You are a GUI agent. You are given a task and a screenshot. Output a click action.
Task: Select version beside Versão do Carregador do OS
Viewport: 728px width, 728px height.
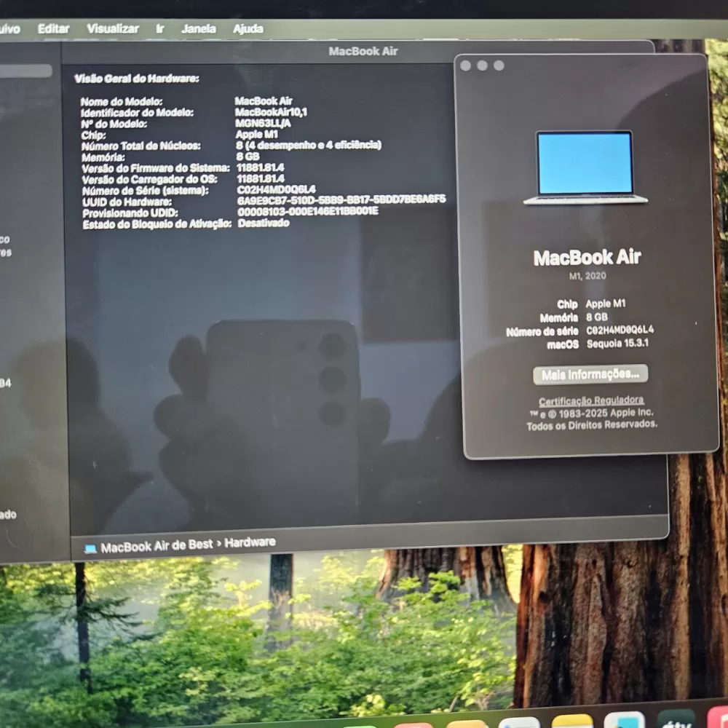click(261, 178)
